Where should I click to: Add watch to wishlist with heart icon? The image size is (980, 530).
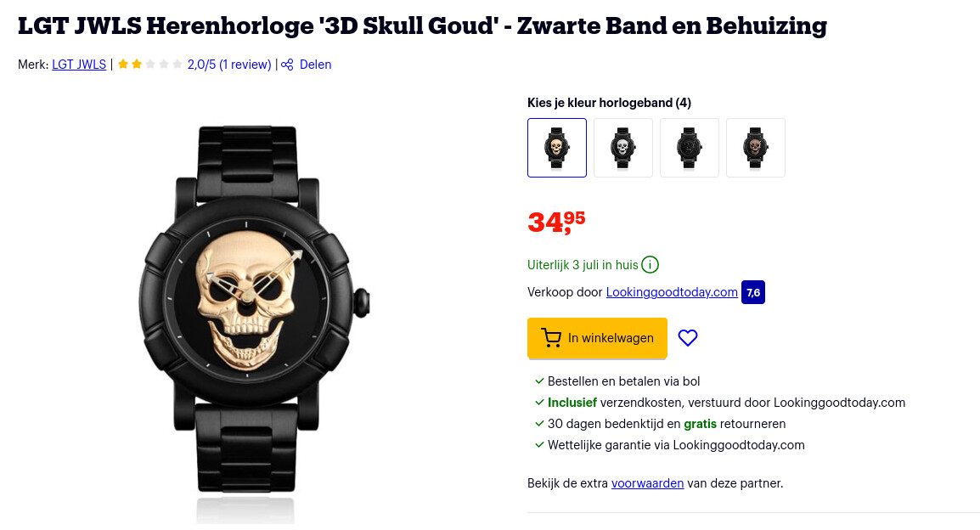[688, 338]
